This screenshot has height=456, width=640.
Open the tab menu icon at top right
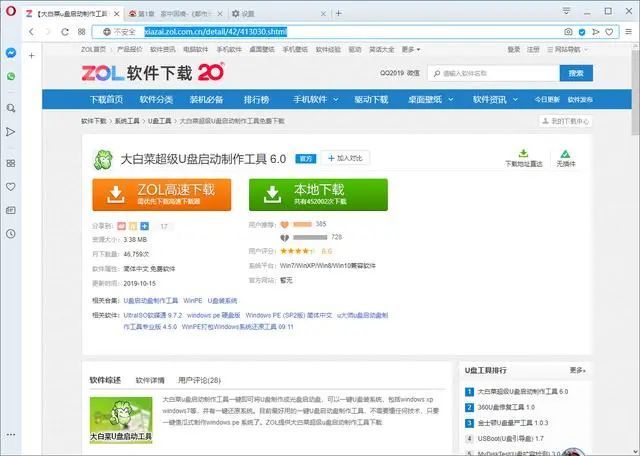pos(566,11)
